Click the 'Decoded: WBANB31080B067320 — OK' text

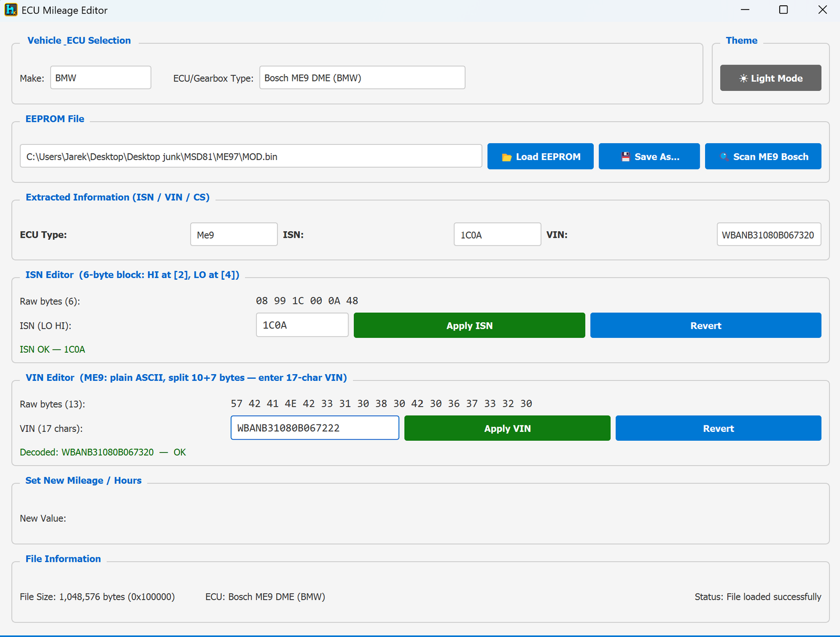pos(103,452)
